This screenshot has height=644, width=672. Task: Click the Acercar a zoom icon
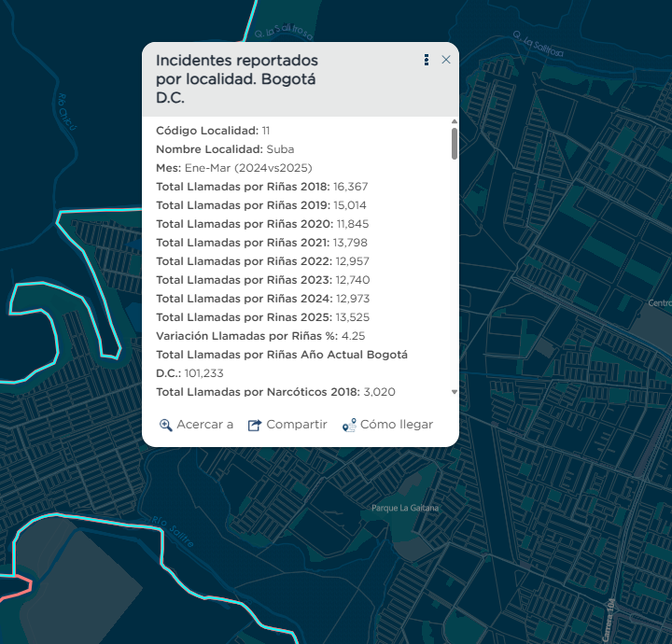[x=166, y=425]
